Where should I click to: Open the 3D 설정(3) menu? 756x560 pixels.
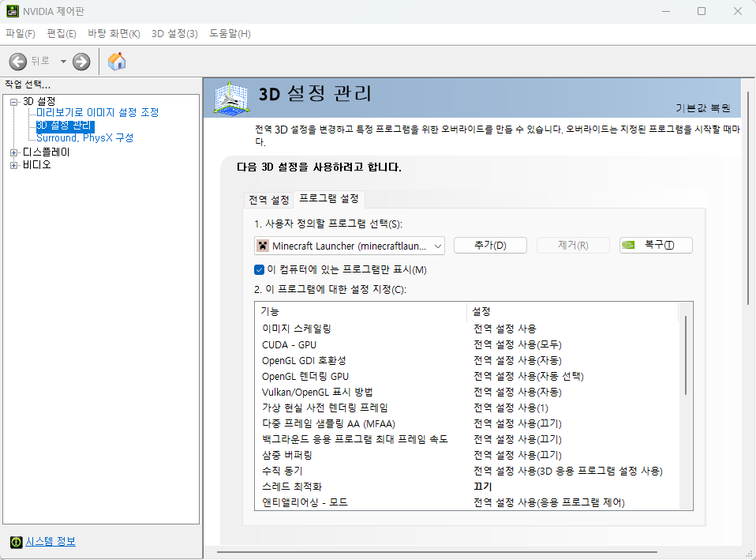(x=174, y=34)
